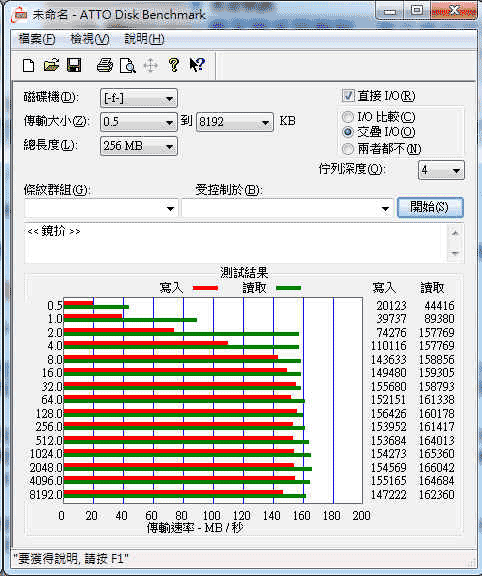Click the New file toolbar icon
Screen dimensions: 482x576
pyautogui.click(x=28, y=66)
